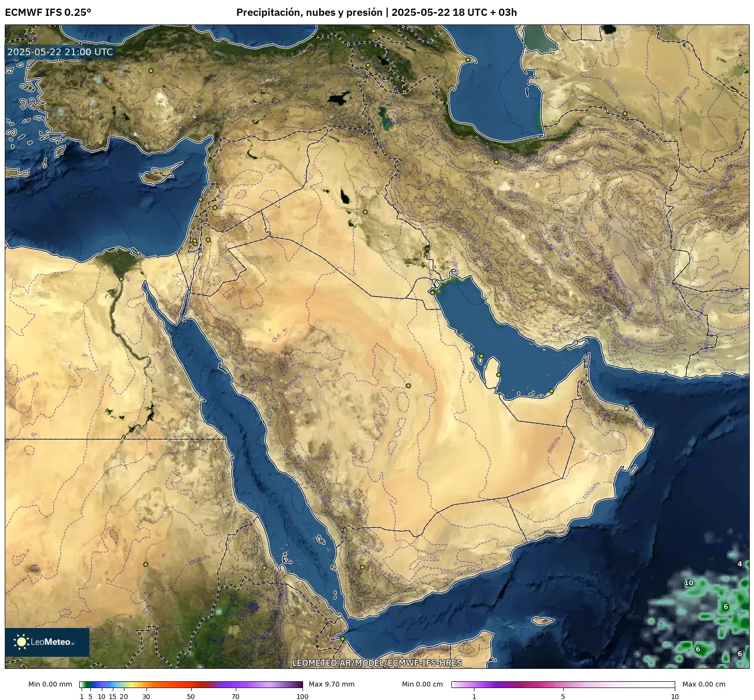Select the Ashgabat city marker
Viewport: 754px width, 700px height.
pos(625,113)
